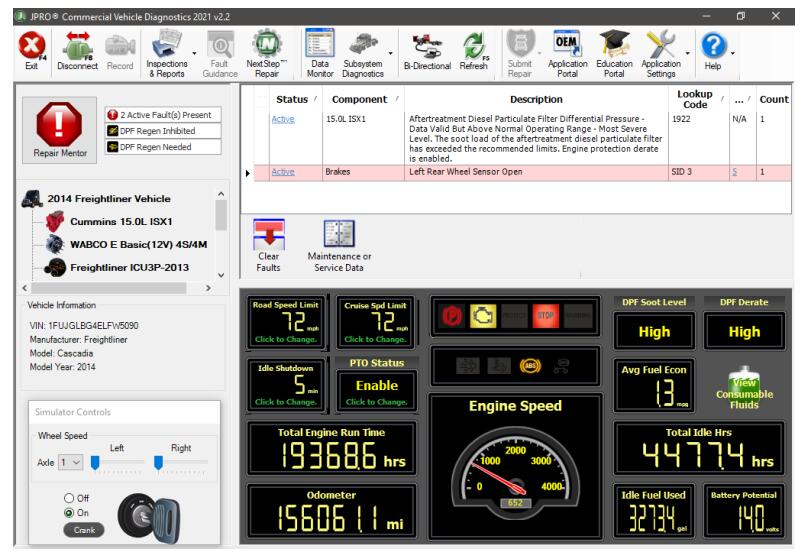Click the yellow check engine lamp

483,315
